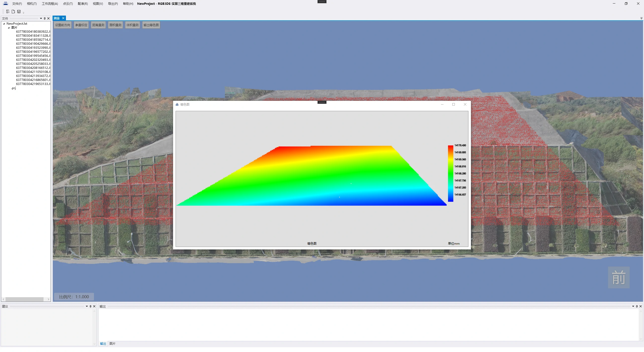Open the 点云(T) menu
Image resolution: width=644 pixels, height=352 pixels.
(x=68, y=4)
